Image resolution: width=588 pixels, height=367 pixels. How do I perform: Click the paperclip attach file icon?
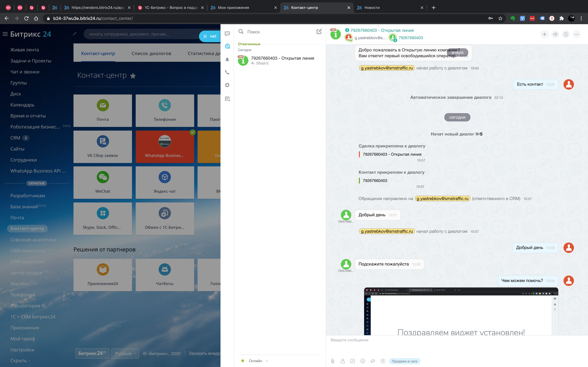(333, 361)
